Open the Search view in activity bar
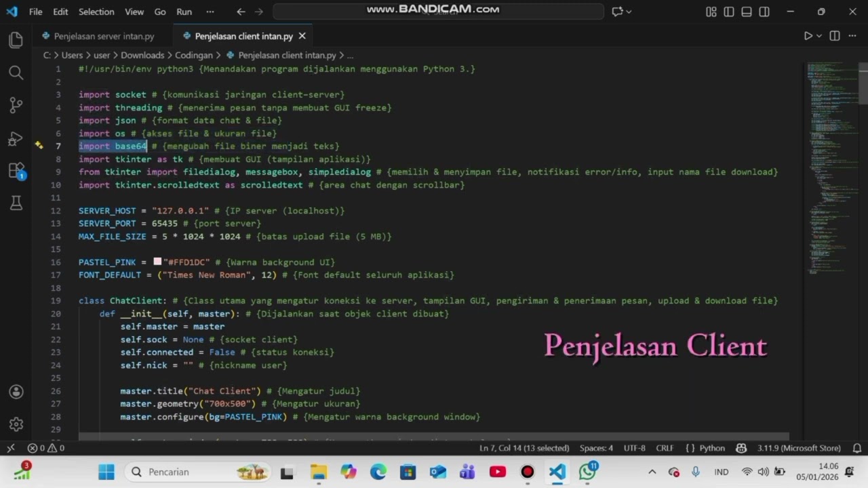Viewport: 868px width, 488px height. tap(16, 73)
